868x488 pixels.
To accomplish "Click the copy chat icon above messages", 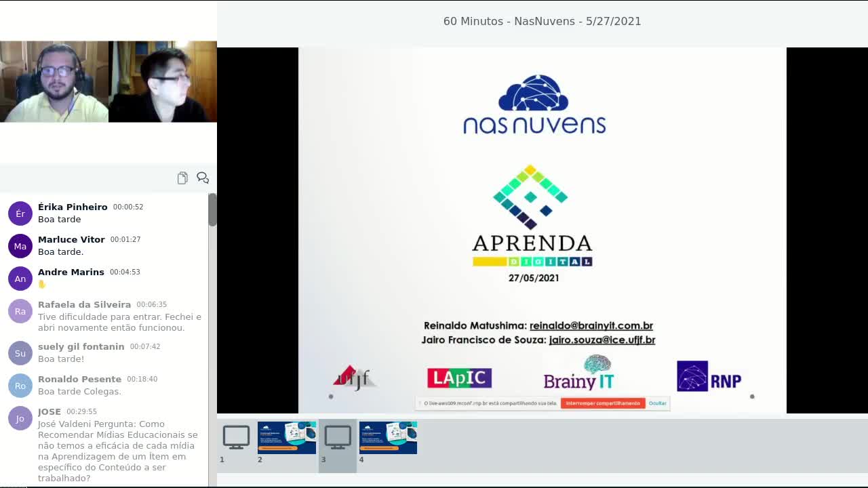I will pos(182,178).
